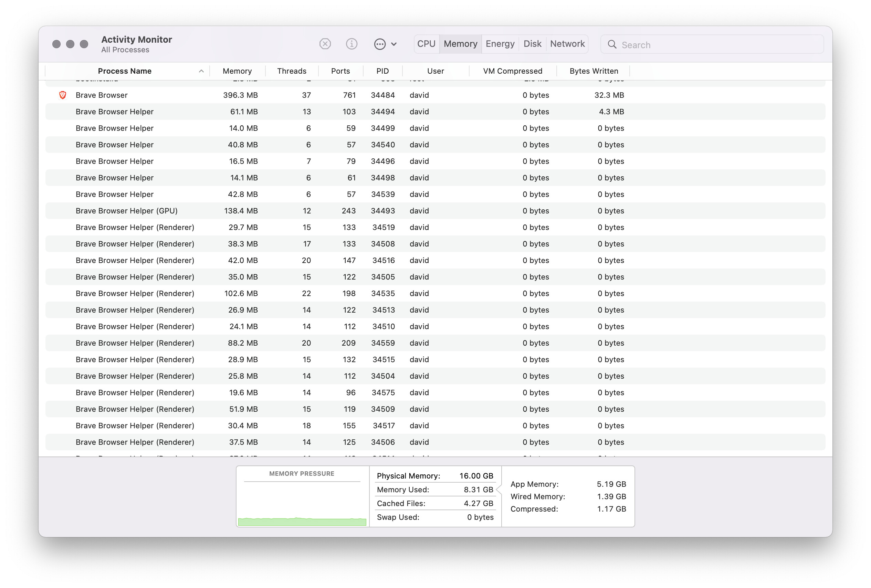Open the Energy tab
This screenshot has width=871, height=588.
pos(500,44)
